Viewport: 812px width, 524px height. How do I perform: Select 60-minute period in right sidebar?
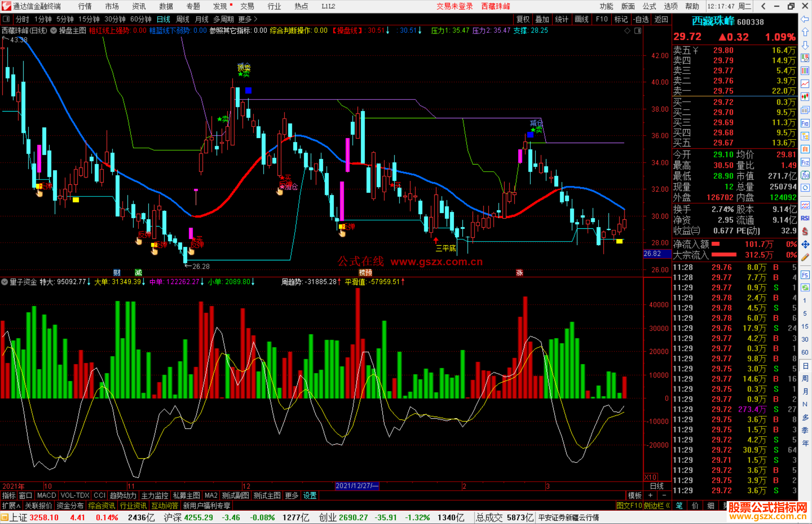[x=805, y=352]
